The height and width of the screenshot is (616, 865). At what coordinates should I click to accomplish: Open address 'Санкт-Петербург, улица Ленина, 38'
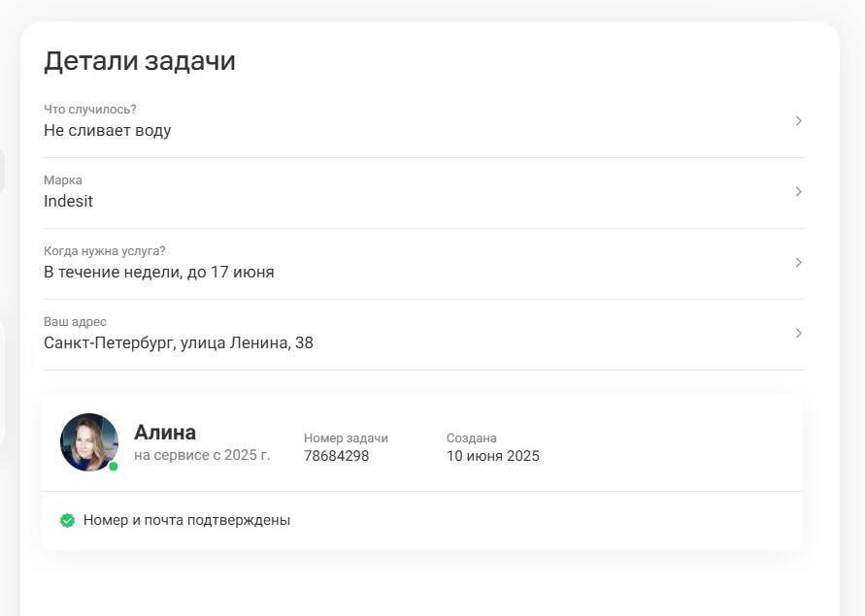179,343
